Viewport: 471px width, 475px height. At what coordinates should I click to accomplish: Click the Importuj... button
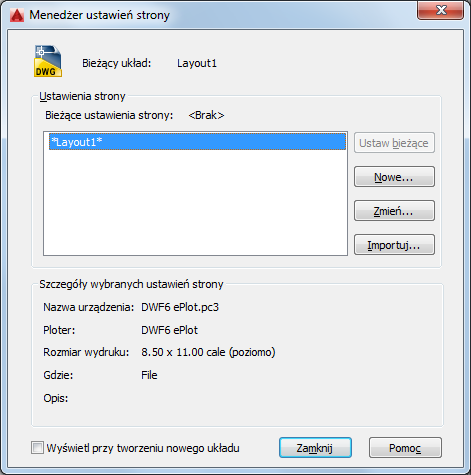pos(394,245)
